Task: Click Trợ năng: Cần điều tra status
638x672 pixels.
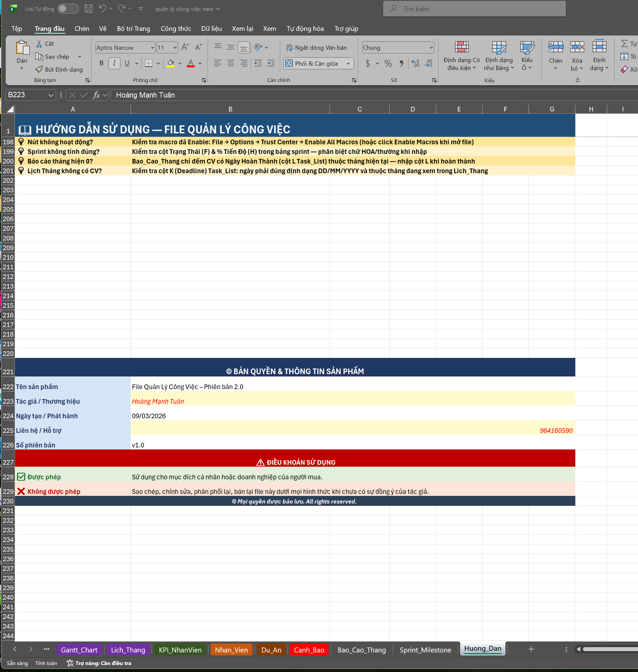Action: (x=99, y=663)
